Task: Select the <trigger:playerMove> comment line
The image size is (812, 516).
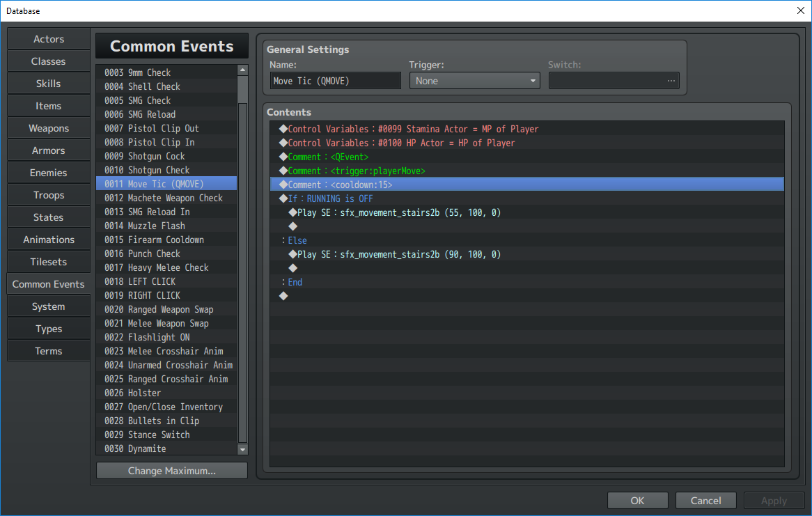Action: point(527,171)
